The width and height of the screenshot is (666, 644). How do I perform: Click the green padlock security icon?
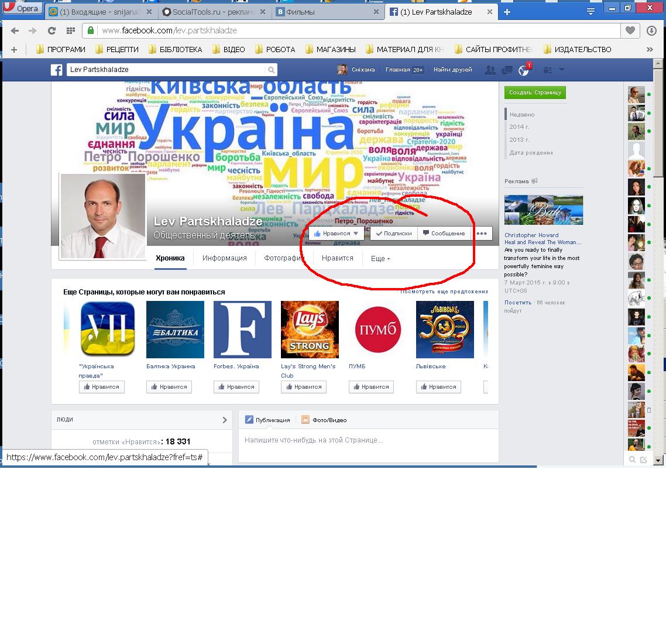tap(91, 30)
